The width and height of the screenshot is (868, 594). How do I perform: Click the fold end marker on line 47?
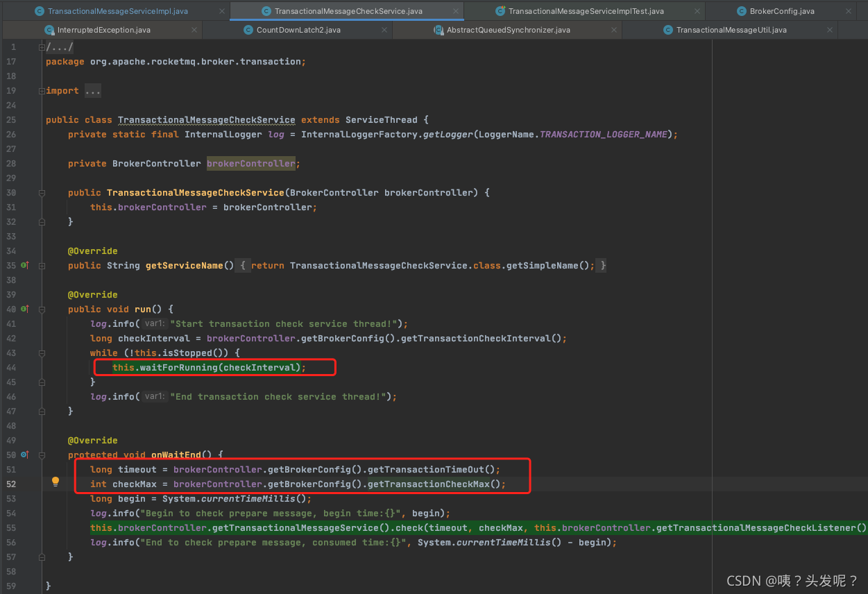click(42, 411)
